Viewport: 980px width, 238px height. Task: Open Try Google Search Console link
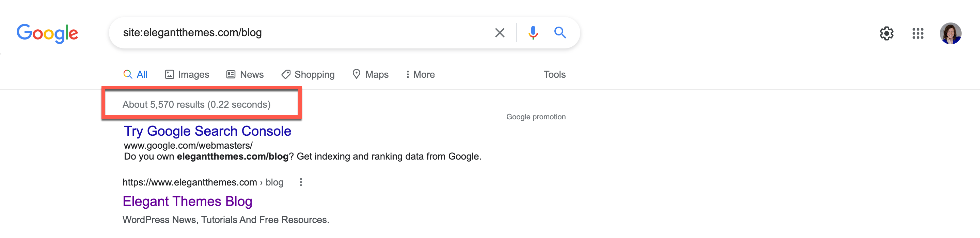point(207,131)
